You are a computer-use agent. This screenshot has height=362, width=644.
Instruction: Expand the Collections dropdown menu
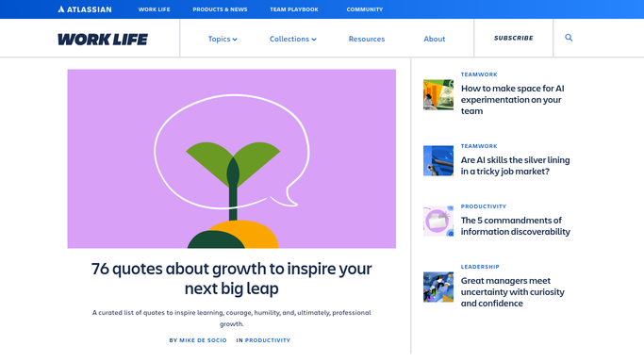293,39
